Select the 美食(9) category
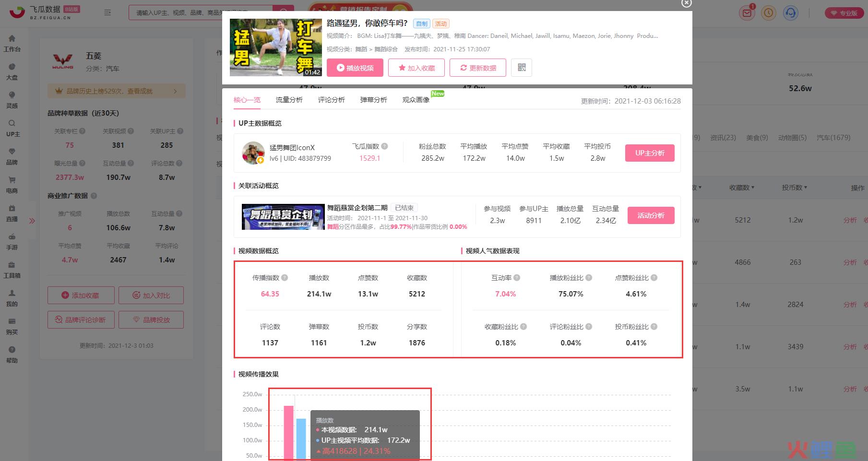868x461 pixels. pyautogui.click(x=757, y=138)
